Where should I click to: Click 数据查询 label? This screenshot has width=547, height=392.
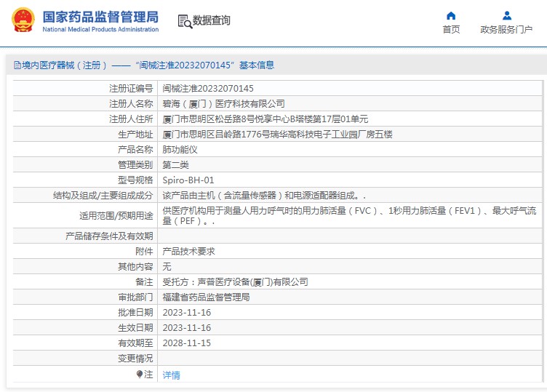coord(212,20)
